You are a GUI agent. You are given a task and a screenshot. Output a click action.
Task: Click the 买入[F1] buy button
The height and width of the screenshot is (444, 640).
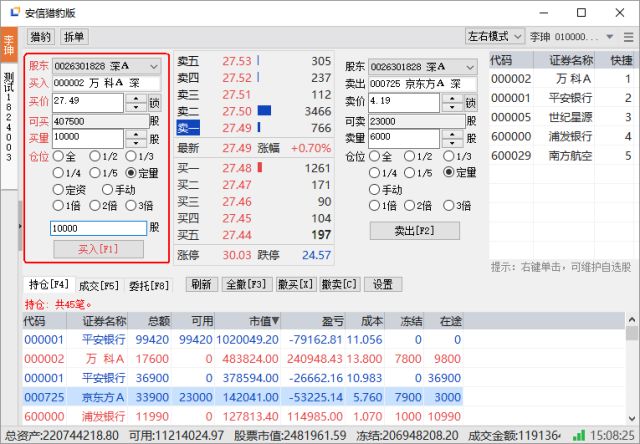click(98, 249)
